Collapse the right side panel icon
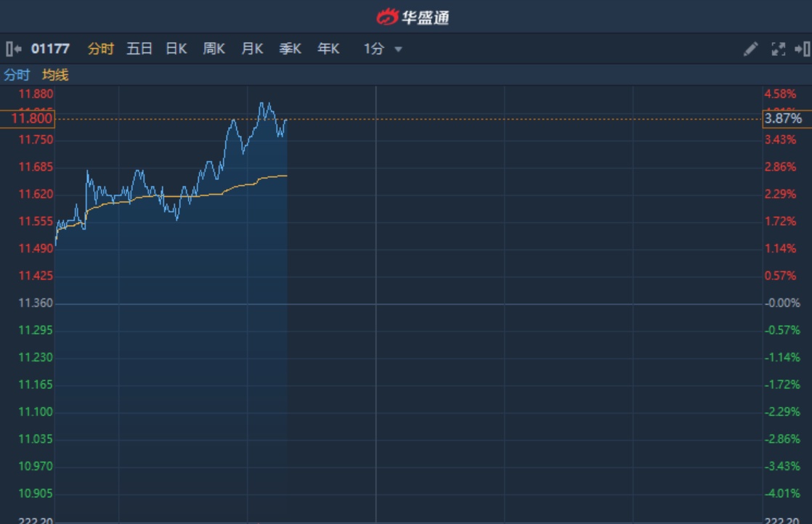This screenshot has width=812, height=524. pos(802,49)
